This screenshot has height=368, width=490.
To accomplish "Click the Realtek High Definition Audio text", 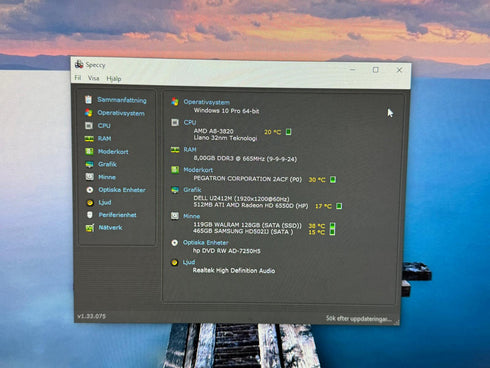I will tap(234, 271).
